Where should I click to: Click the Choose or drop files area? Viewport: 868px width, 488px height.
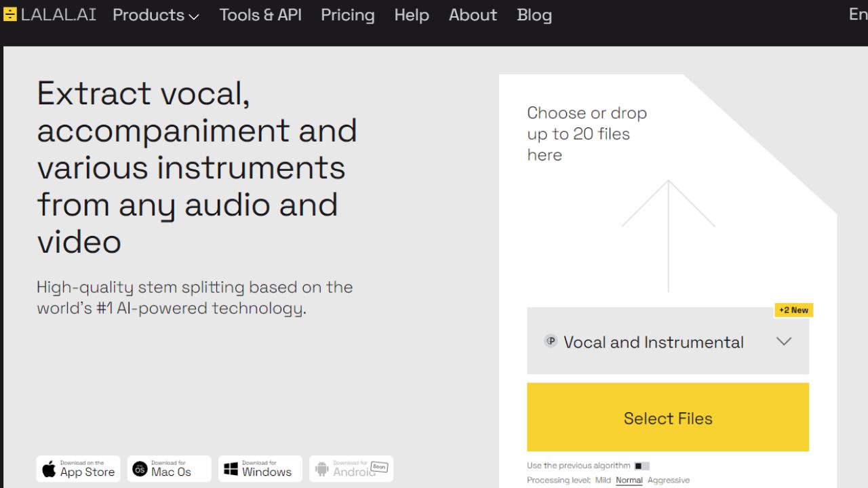[x=587, y=134]
